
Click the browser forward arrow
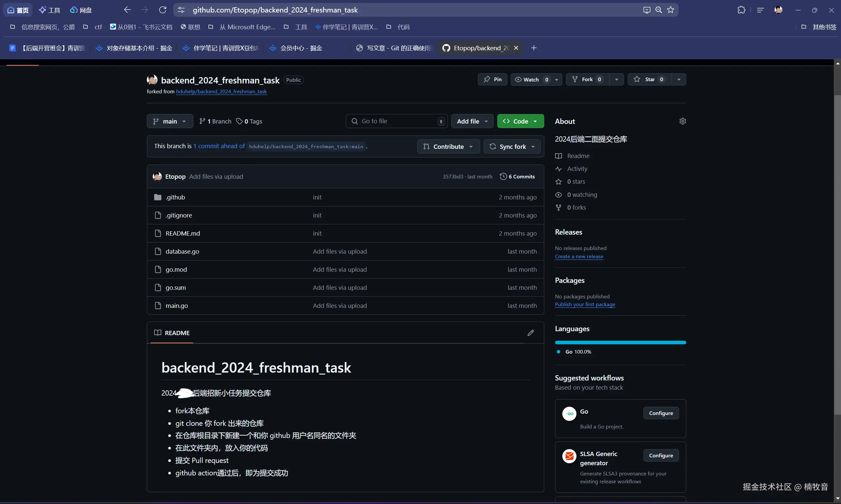(145, 10)
